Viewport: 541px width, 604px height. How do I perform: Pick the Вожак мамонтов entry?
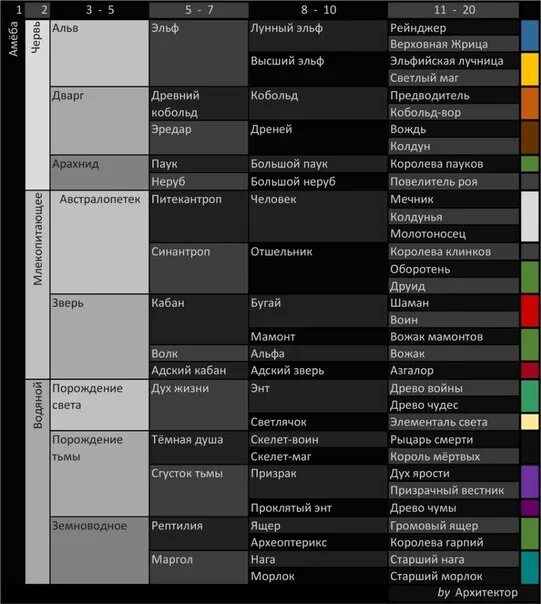tap(454, 337)
